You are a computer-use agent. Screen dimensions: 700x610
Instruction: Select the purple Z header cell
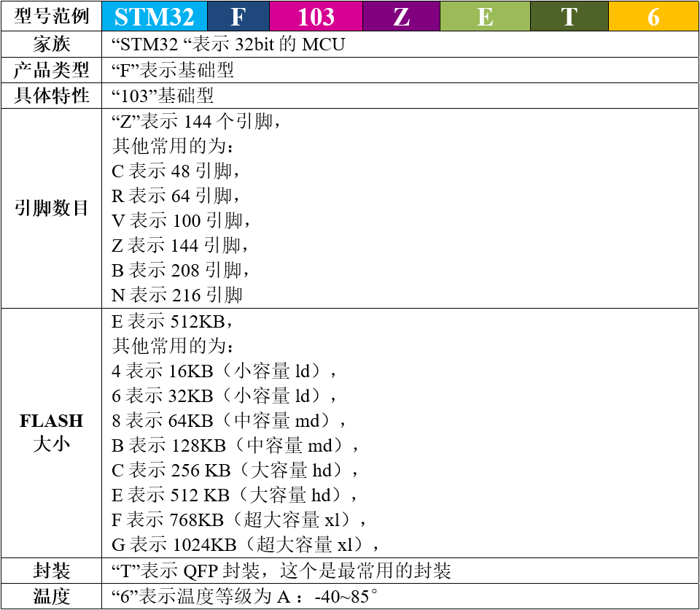(x=401, y=16)
